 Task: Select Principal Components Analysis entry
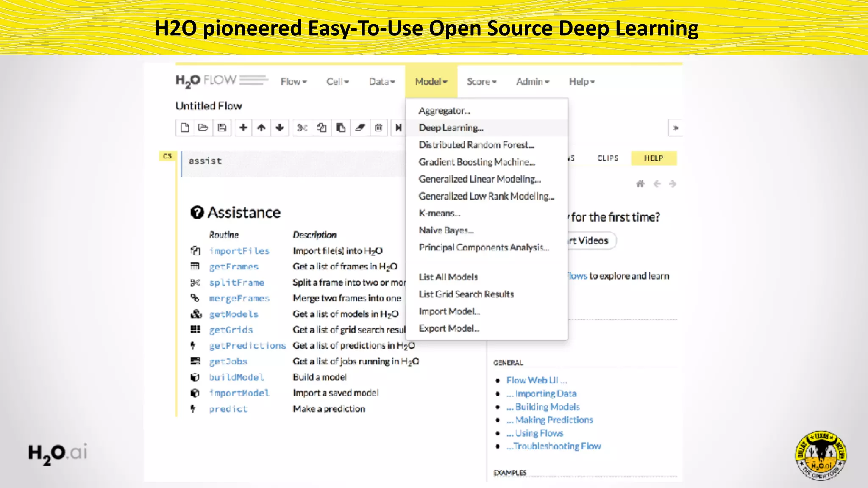click(487, 247)
